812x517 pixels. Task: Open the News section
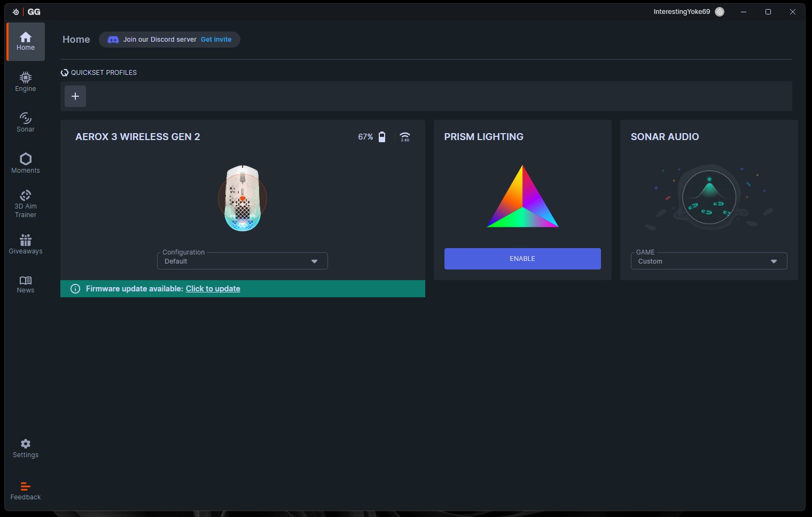click(25, 284)
